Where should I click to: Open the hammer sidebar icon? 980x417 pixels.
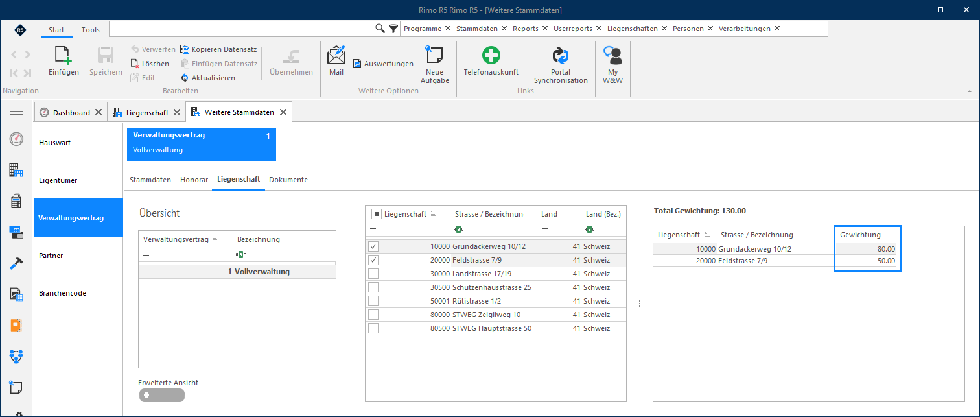pyautogui.click(x=16, y=263)
